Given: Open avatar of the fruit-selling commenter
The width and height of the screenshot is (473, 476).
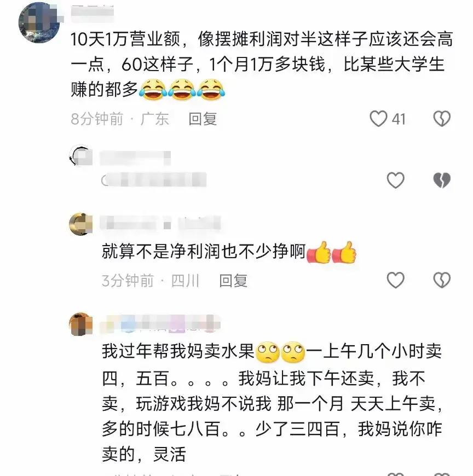Looking at the screenshot, I should pos(81,324).
